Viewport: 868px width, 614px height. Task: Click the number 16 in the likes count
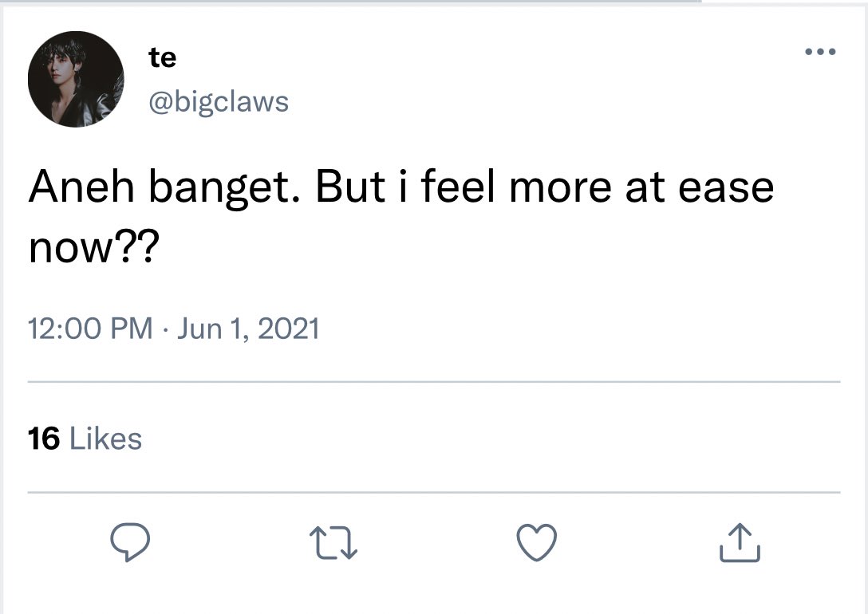(x=44, y=439)
